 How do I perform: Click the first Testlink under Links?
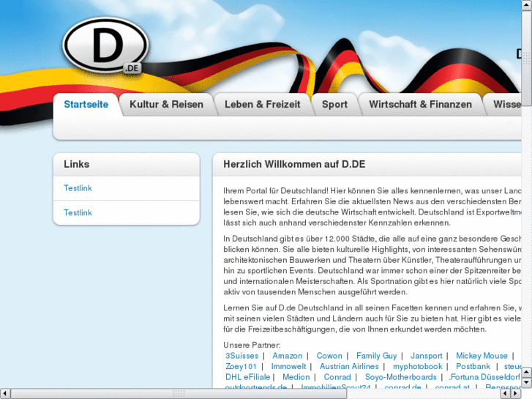coord(78,188)
